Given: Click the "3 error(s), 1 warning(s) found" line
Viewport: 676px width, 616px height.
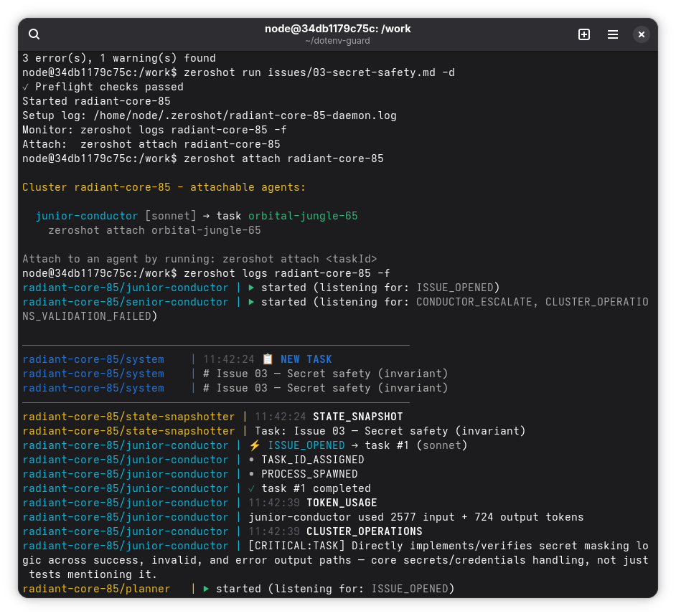Looking at the screenshot, I should coord(119,58).
